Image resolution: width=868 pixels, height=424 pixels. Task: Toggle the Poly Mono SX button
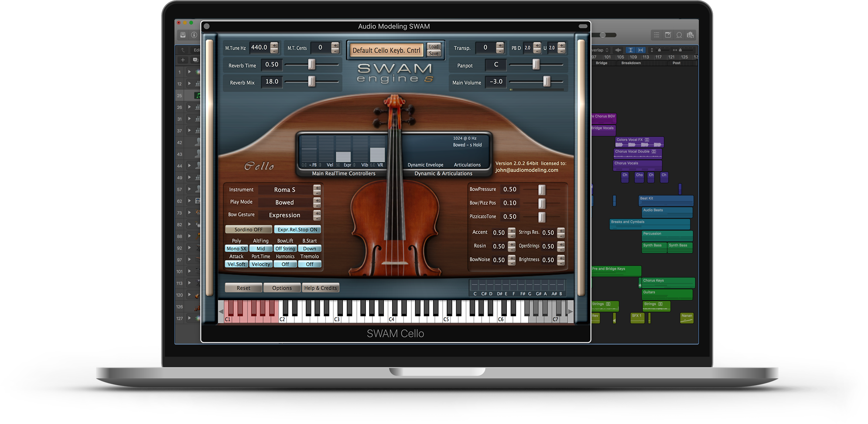click(236, 249)
